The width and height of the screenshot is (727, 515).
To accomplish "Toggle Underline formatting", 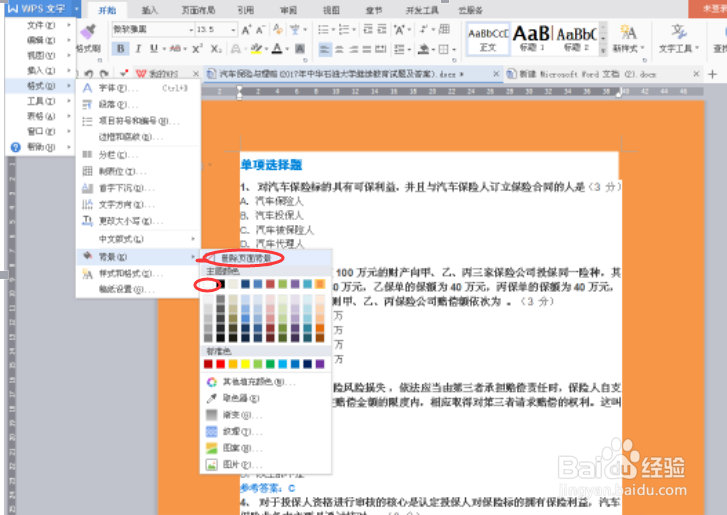I will click(153, 49).
